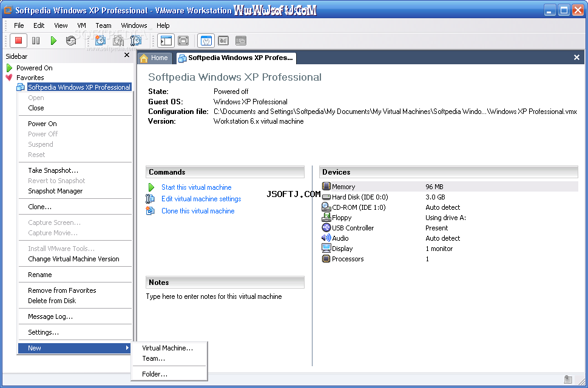The image size is (588, 388).
Task: Click the CD-ROM device icon
Action: 326,207
